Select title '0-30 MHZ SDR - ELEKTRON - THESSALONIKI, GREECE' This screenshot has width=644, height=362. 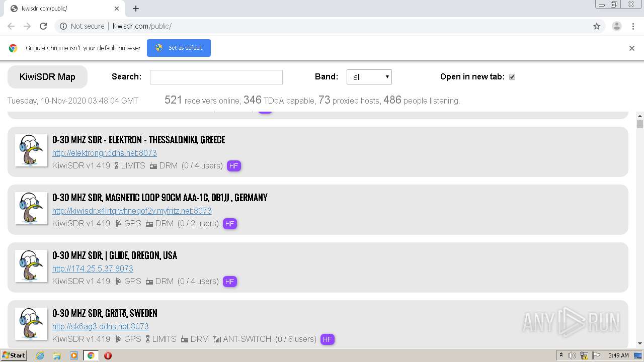point(138,140)
